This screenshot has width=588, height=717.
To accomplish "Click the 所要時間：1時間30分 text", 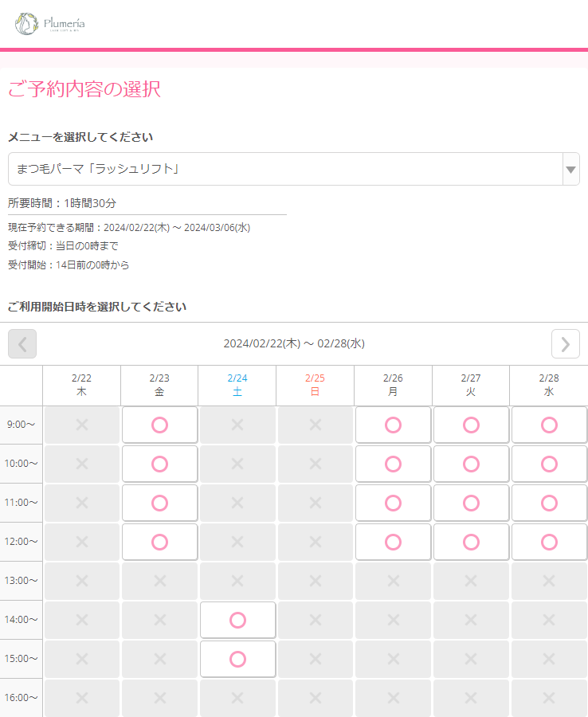I will point(62,203).
